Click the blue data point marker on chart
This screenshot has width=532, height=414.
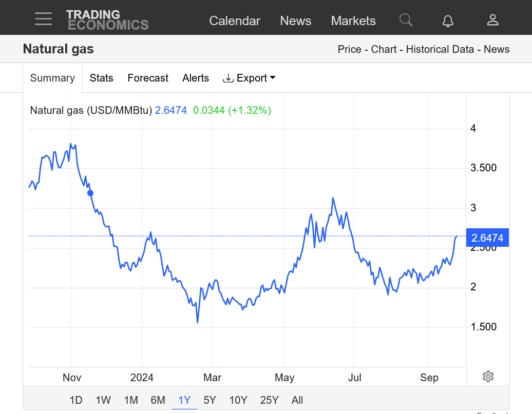point(90,193)
